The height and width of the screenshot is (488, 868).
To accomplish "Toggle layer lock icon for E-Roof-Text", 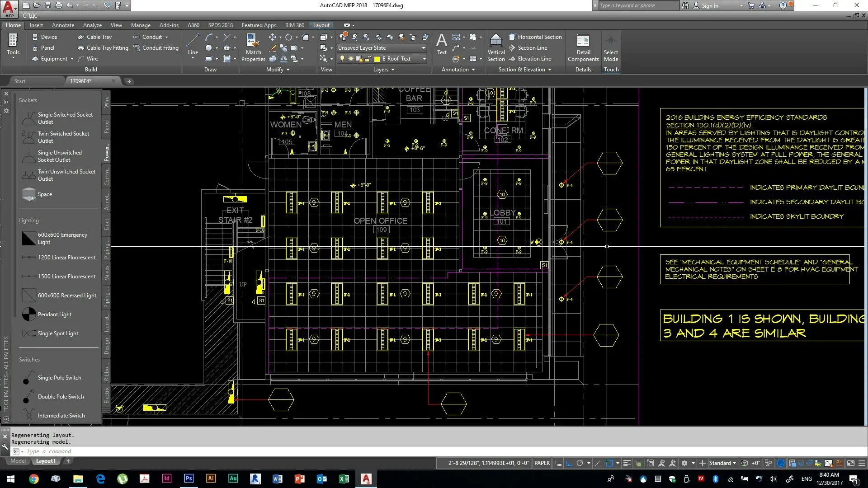I will pos(368,59).
